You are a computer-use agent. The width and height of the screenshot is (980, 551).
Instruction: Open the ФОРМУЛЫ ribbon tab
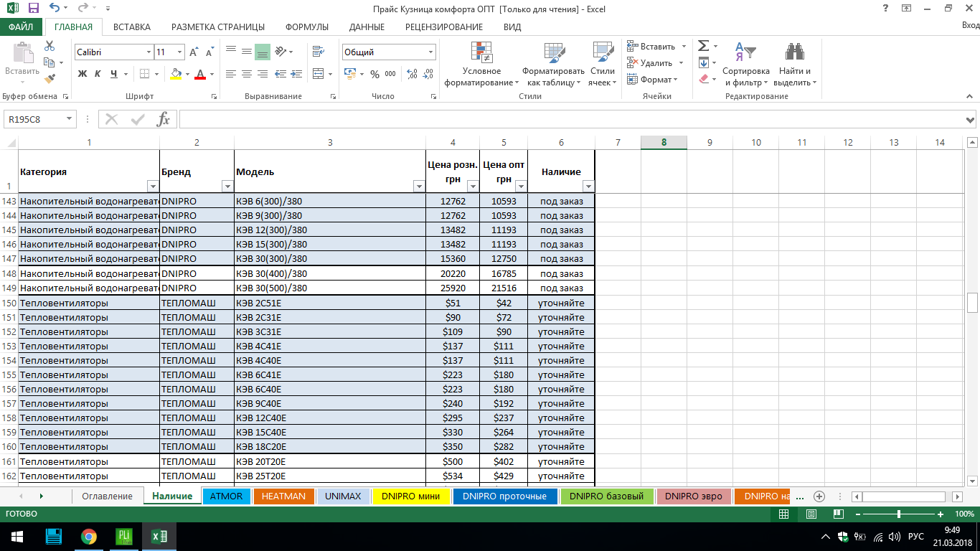click(307, 27)
